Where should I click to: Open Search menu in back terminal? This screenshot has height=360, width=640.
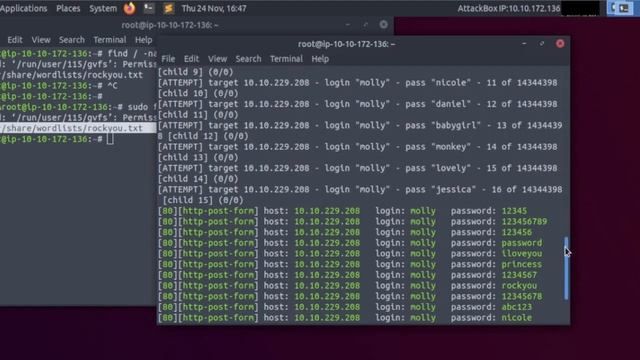[72, 40]
